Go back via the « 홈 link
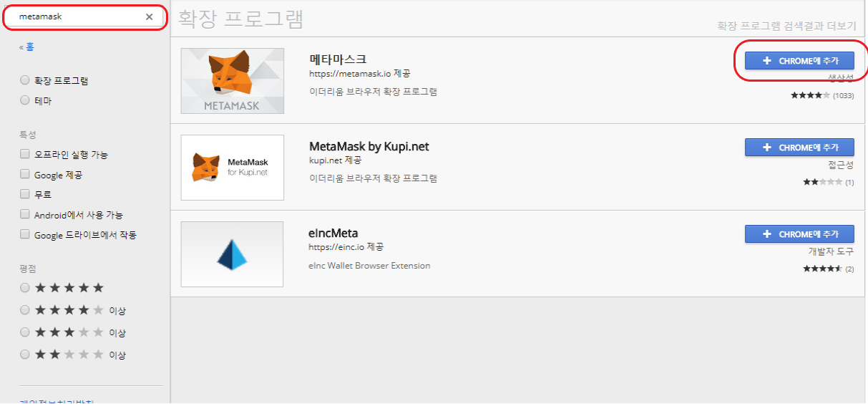The height and width of the screenshot is (404, 868). click(x=26, y=47)
